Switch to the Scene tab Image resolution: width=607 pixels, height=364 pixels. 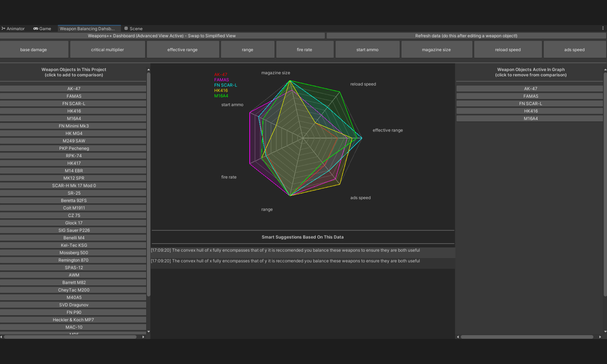(x=133, y=29)
